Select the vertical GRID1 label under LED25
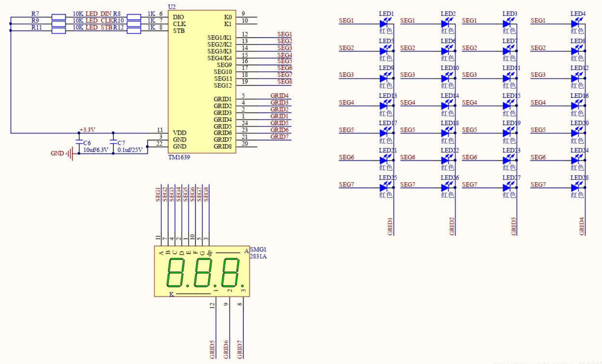This screenshot has height=364, width=602. click(390, 226)
